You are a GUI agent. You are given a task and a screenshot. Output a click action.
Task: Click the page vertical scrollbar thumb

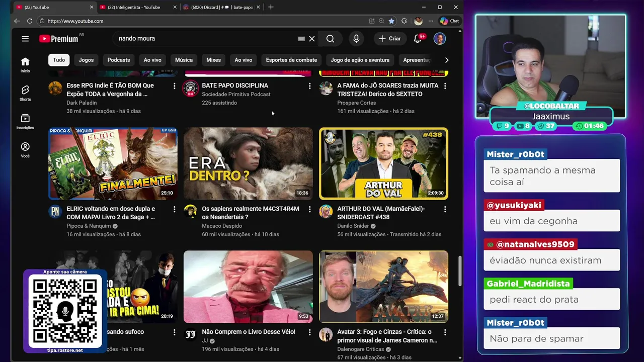click(x=460, y=270)
